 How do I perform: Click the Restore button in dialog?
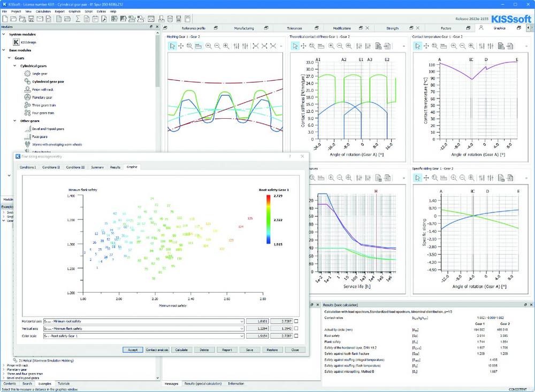tap(272, 350)
